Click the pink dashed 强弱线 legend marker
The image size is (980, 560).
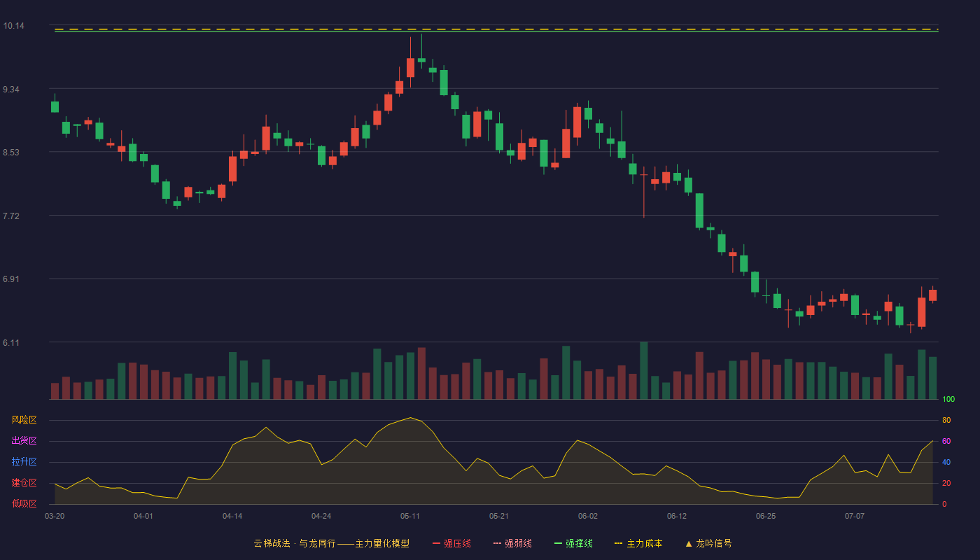tap(497, 543)
